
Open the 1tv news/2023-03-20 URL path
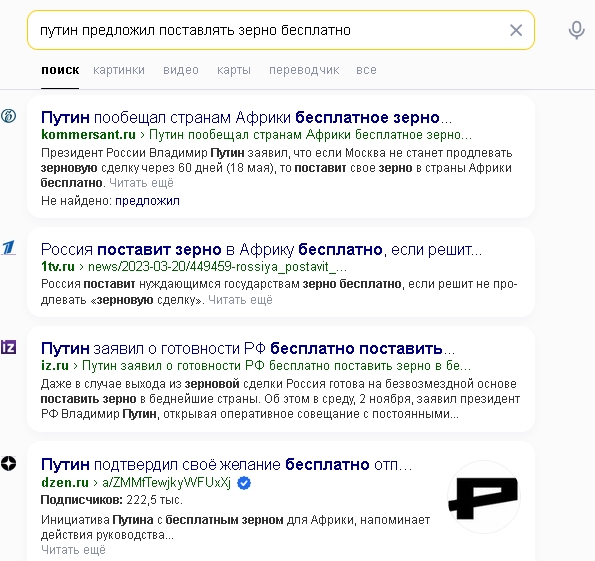[217, 267]
